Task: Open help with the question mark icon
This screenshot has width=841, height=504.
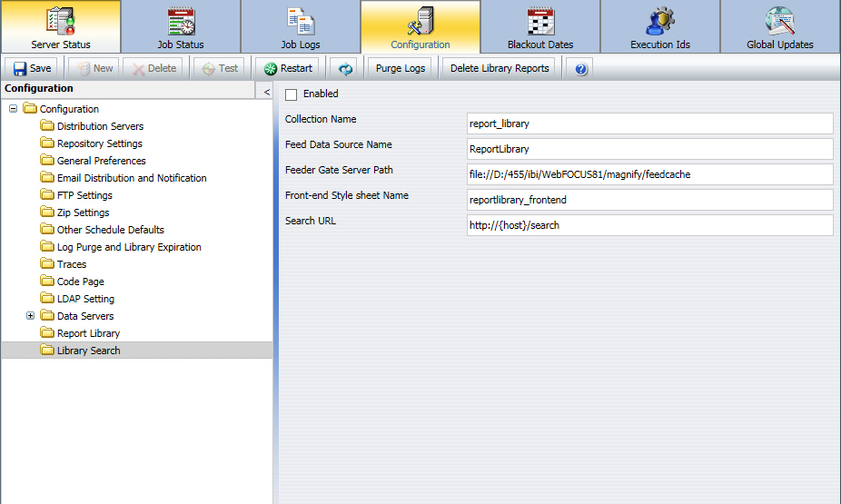Action: [x=580, y=69]
